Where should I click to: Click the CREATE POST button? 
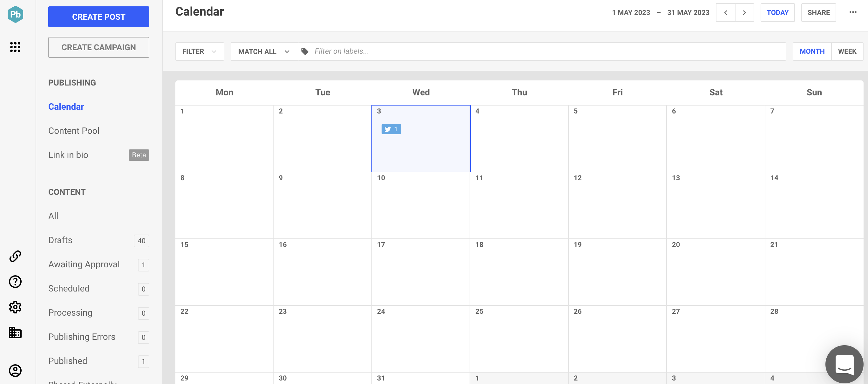tap(99, 17)
